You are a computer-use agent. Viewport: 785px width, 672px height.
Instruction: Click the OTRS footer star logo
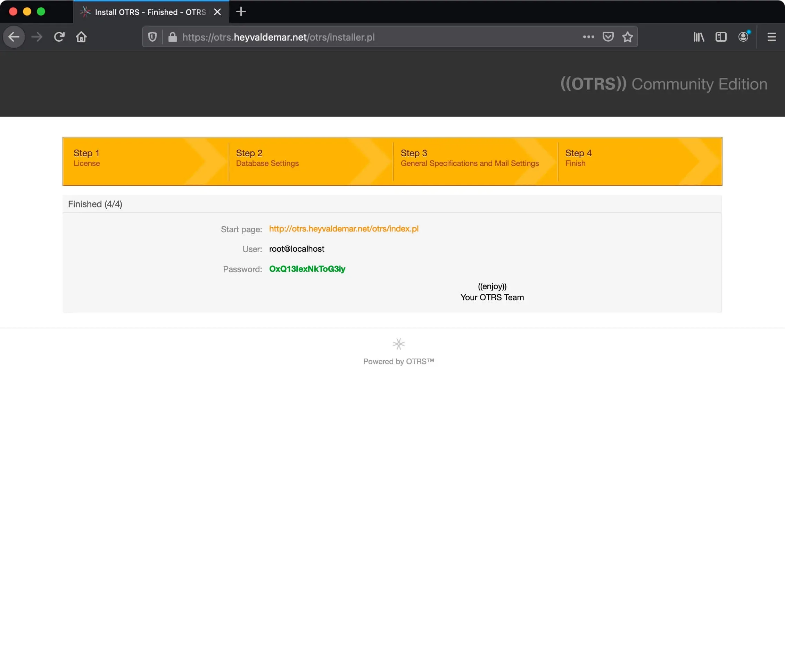click(x=398, y=344)
